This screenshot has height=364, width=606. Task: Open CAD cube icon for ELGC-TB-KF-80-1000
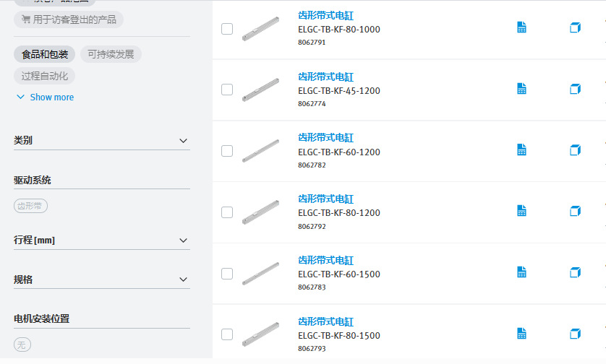click(x=575, y=27)
